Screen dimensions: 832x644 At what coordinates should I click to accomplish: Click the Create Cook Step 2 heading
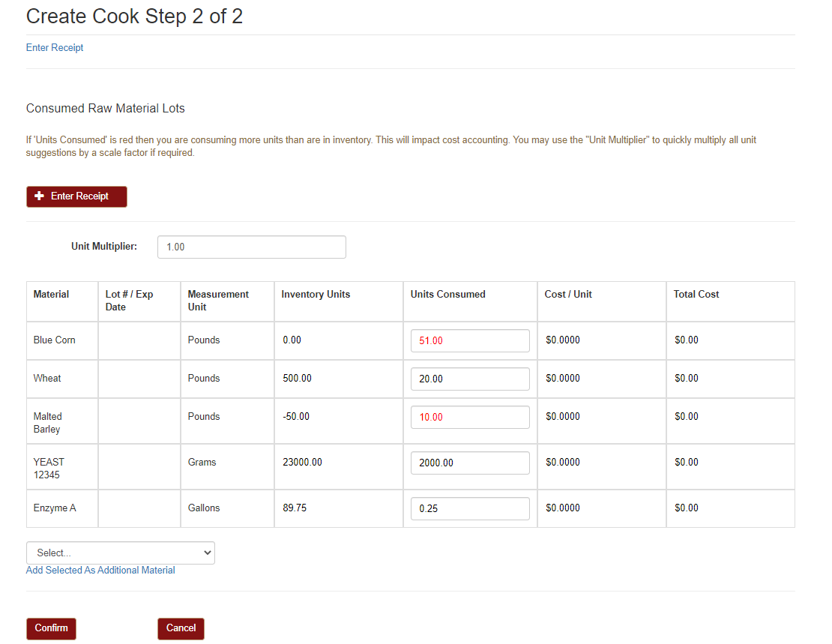[x=135, y=16]
